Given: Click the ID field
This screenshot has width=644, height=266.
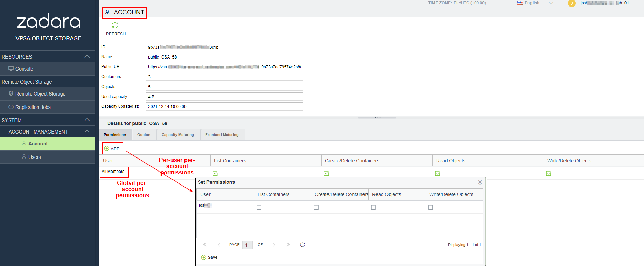Looking at the screenshot, I should click(225, 47).
